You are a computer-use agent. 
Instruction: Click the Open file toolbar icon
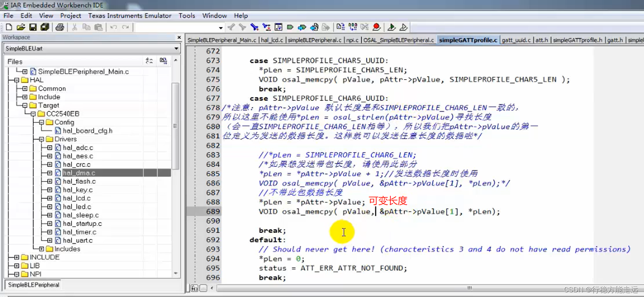click(x=21, y=27)
